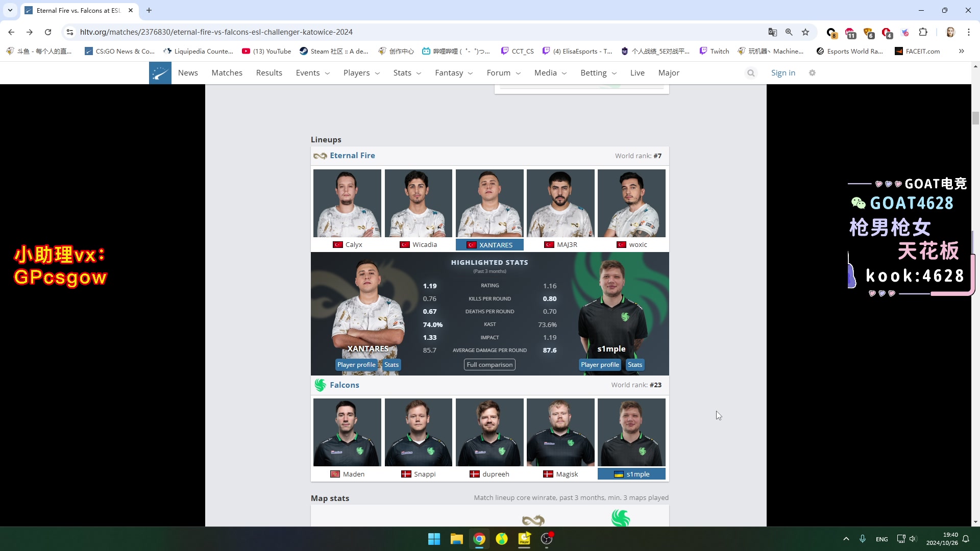Open the News menu item
The width and height of the screenshot is (980, 551).
188,72
